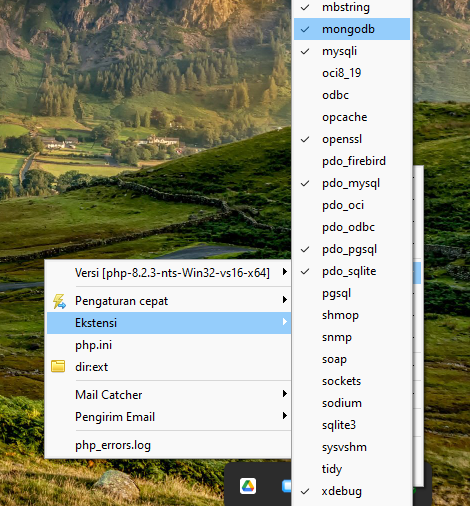Uncheck the xdebug extension

coord(352,491)
